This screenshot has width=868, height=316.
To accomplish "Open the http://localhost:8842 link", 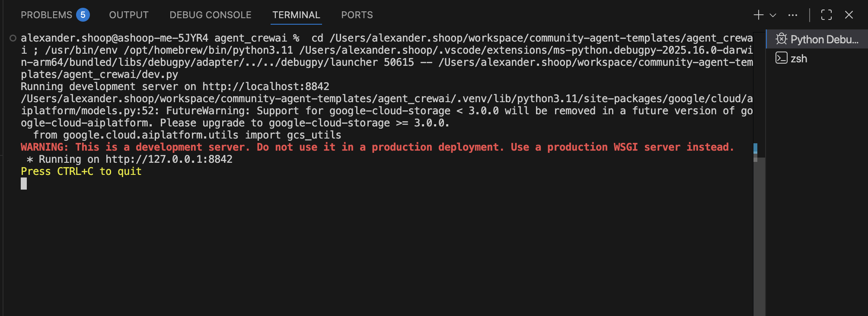I will pyautogui.click(x=266, y=87).
